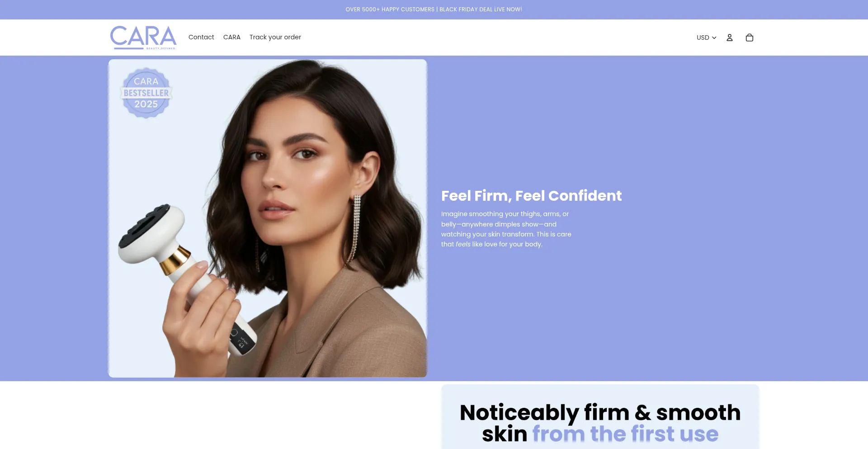Expand the USD currency dropdown
This screenshot has height=449, width=868.
point(706,38)
